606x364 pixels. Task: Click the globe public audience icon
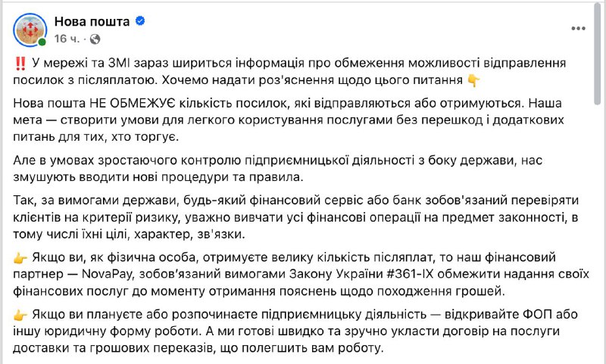(x=95, y=37)
